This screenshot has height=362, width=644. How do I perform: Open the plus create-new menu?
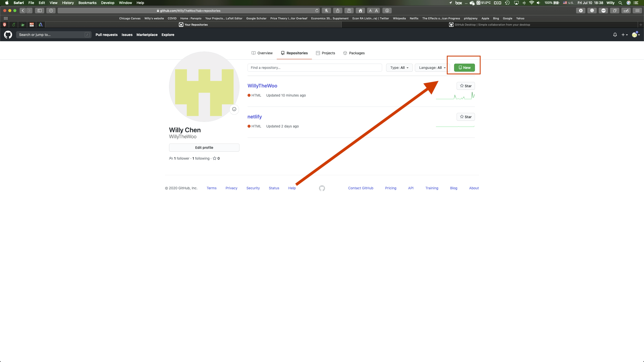pos(624,35)
